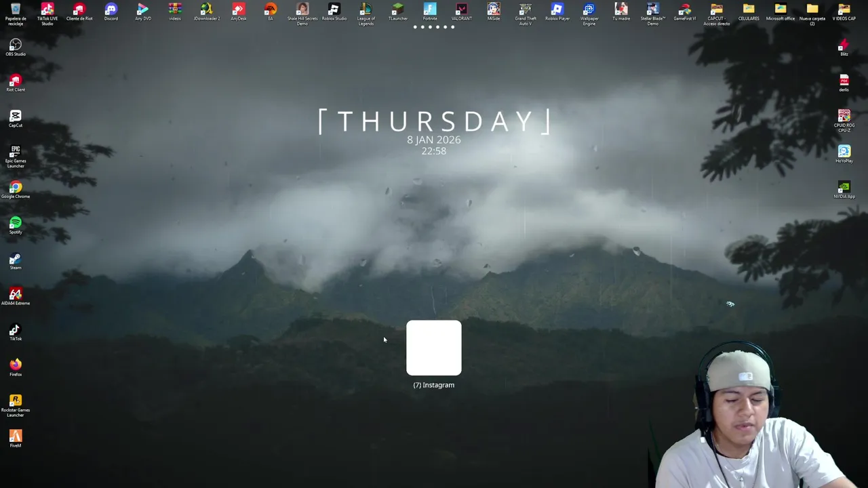Launch the Riot Client shortcut
Screen dimensions: 868x488
point(16,81)
